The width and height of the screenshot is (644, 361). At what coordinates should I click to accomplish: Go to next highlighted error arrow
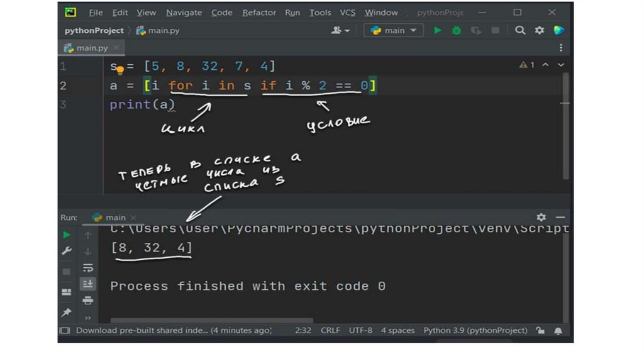click(560, 65)
